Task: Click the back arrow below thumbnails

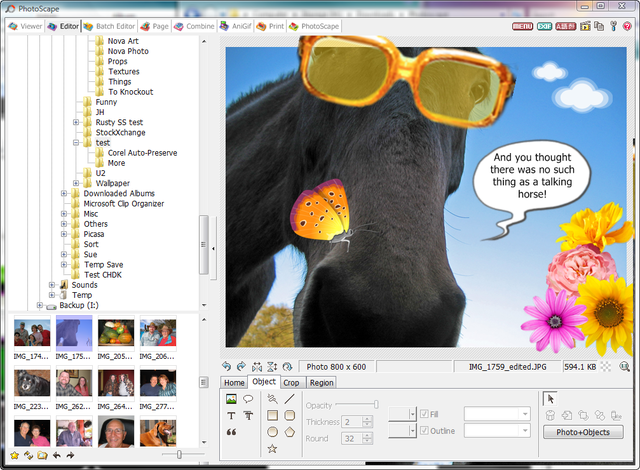Action: point(56,455)
